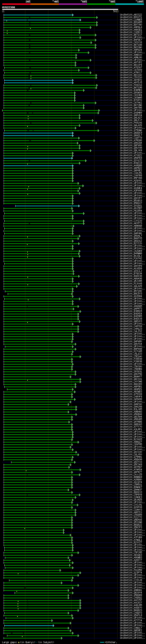Open hit UniRef100_A8IS22
The image size is (146, 644).
click(x=131, y=15)
